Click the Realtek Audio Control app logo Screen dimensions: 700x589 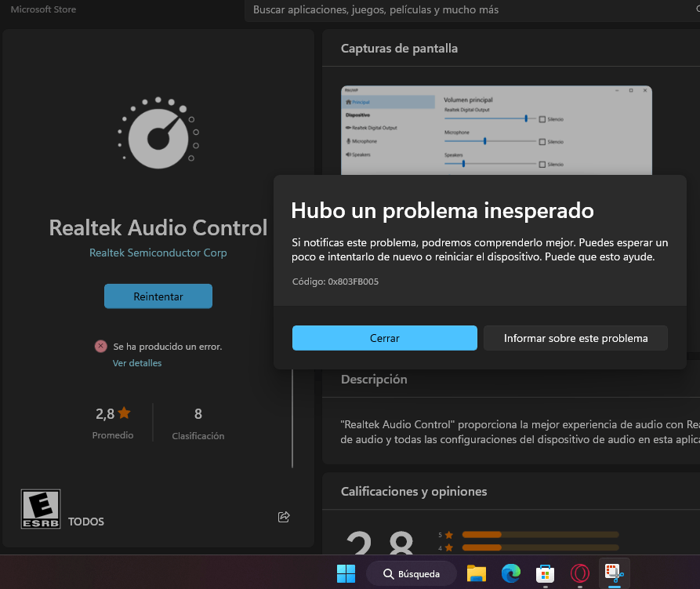[158, 133]
